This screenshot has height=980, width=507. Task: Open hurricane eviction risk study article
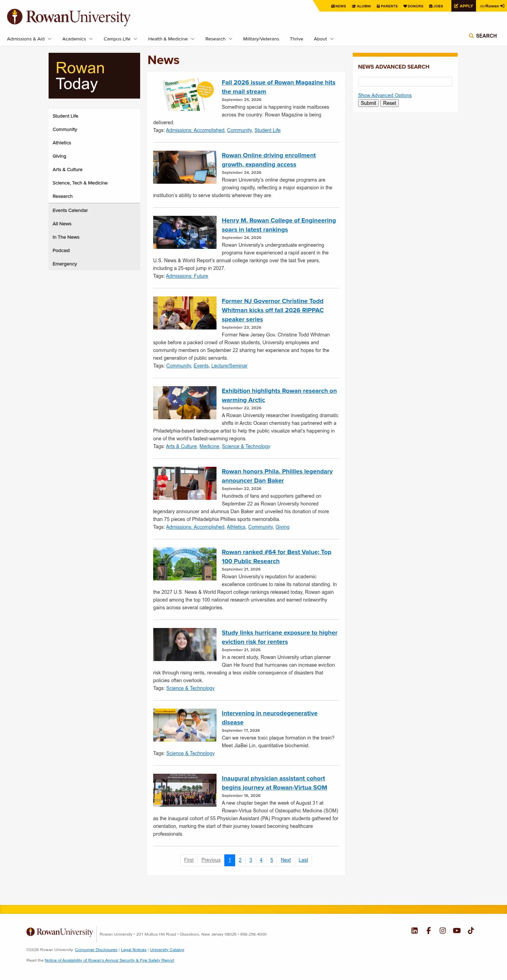pyautogui.click(x=280, y=637)
